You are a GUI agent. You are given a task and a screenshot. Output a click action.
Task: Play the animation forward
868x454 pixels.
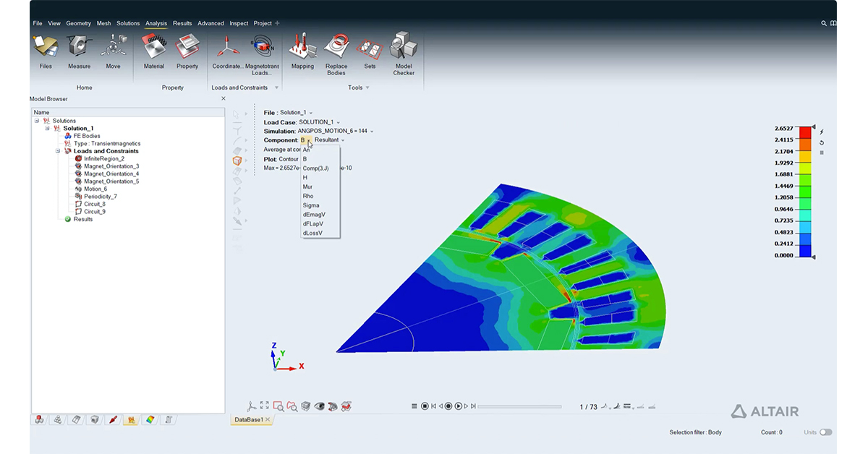[459, 406]
